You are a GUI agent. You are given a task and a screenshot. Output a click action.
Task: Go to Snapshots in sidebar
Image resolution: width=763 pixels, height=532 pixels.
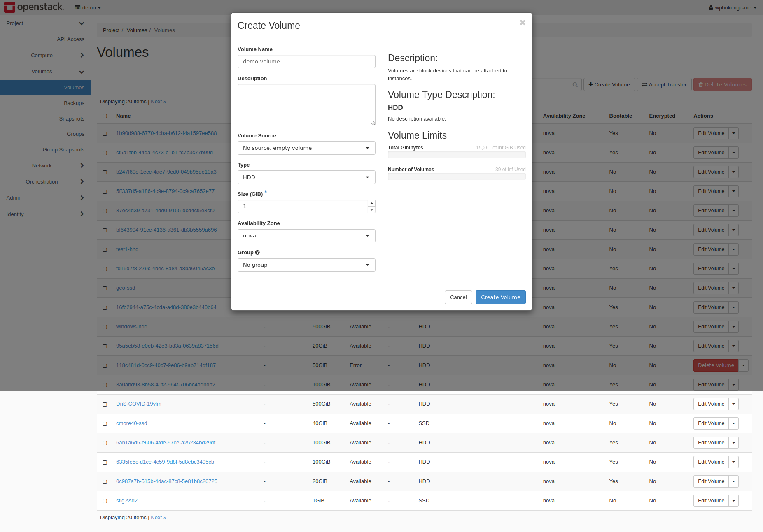tap(72, 119)
